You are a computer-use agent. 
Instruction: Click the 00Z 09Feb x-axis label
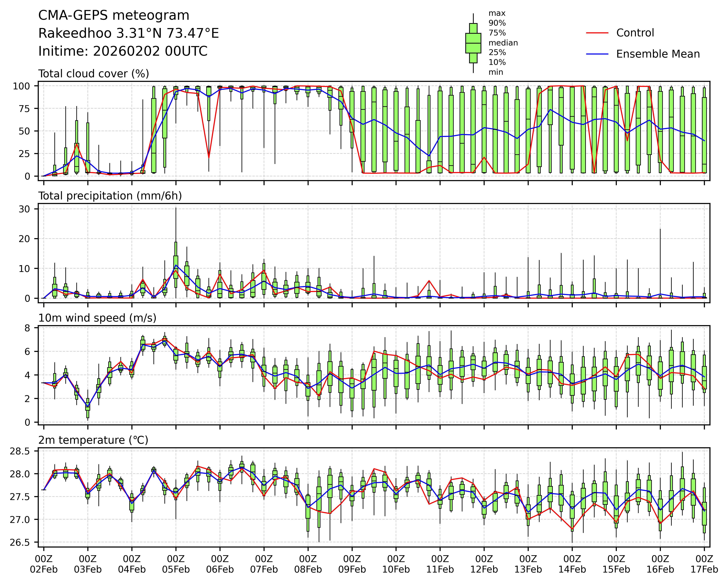[x=352, y=564]
